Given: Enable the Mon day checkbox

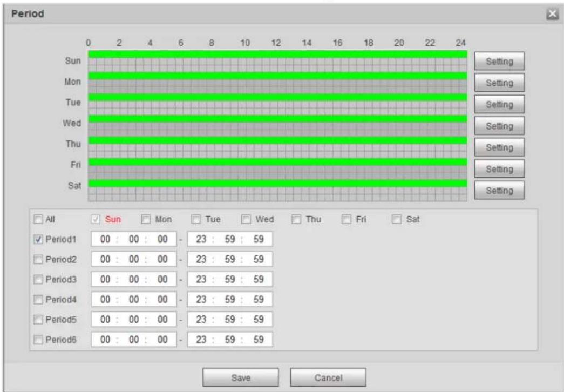Looking at the screenshot, I should point(146,219).
